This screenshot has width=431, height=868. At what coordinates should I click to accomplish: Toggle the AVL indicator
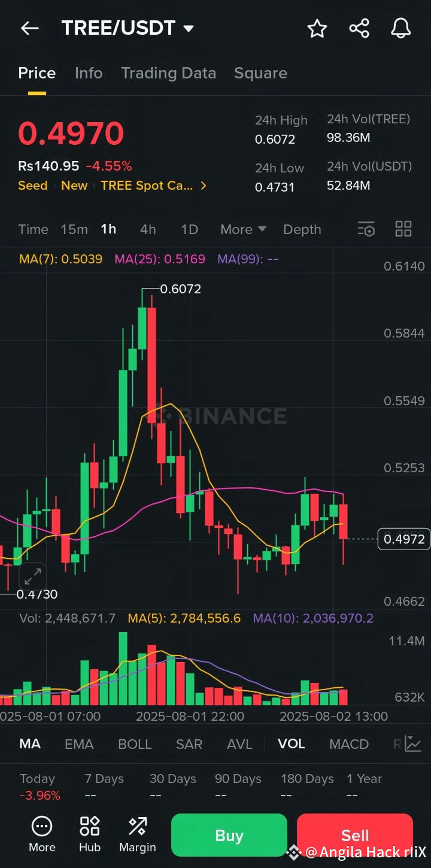tap(239, 743)
